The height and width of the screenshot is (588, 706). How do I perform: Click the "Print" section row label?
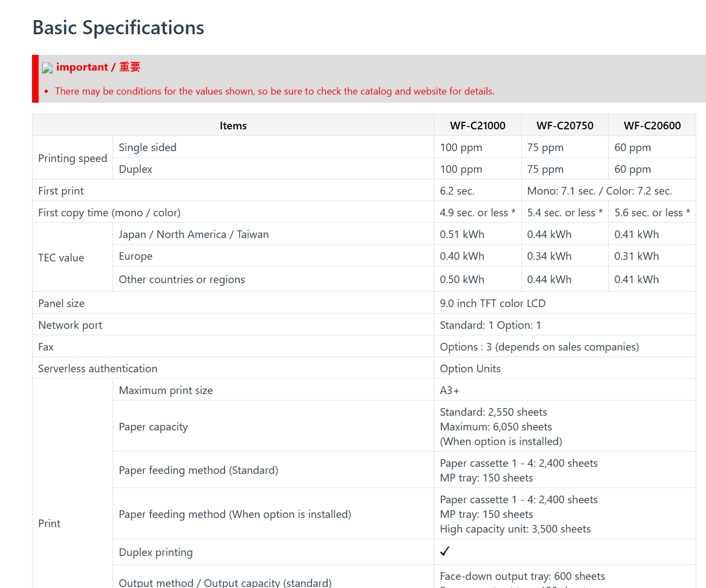tap(49, 523)
